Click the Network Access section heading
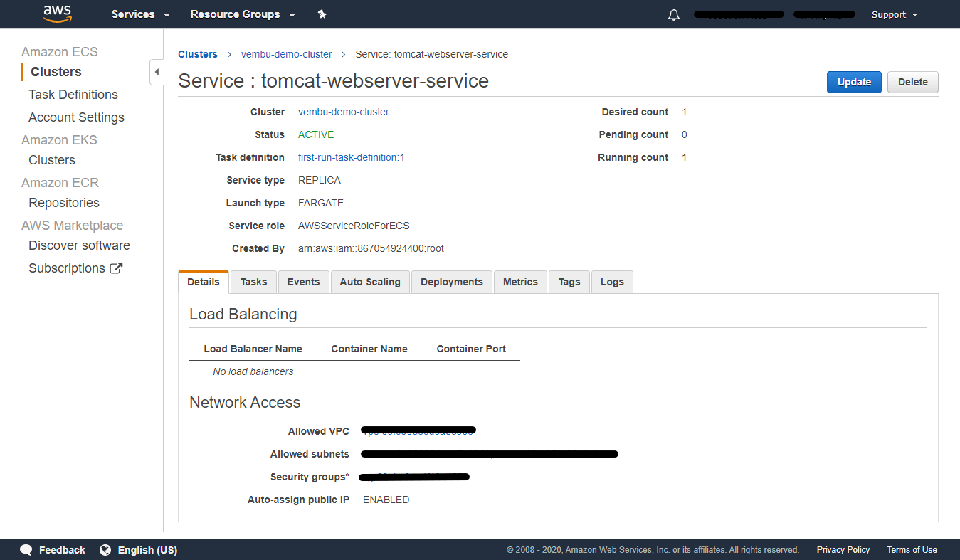Viewport: 960px width, 560px height. click(x=245, y=402)
